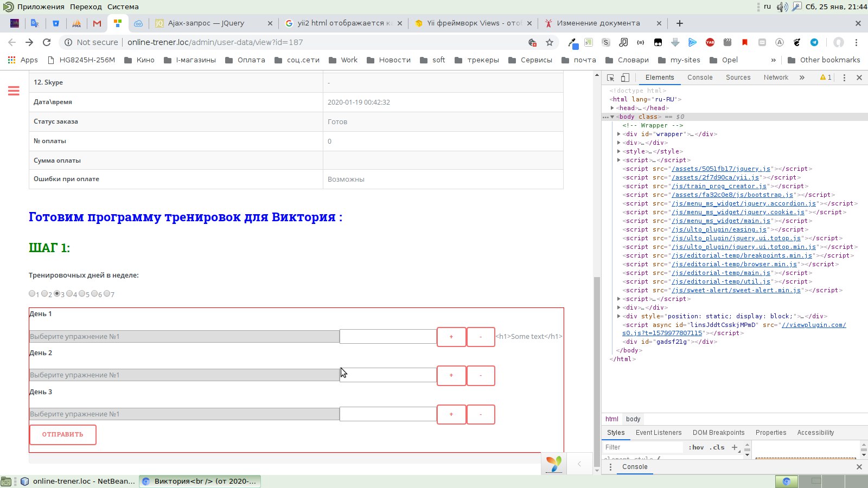View the Not secure site info
Screen dimensions: 868x488
coord(91,42)
